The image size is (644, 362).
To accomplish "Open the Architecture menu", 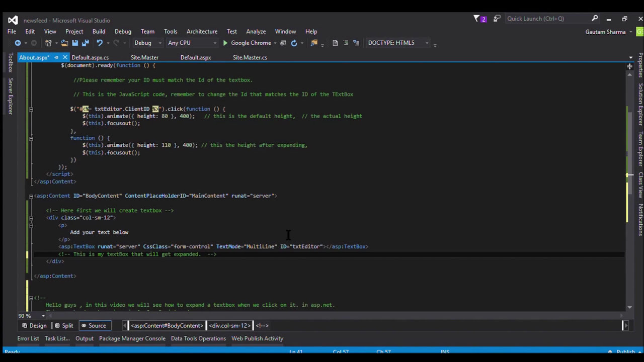I will (x=202, y=32).
